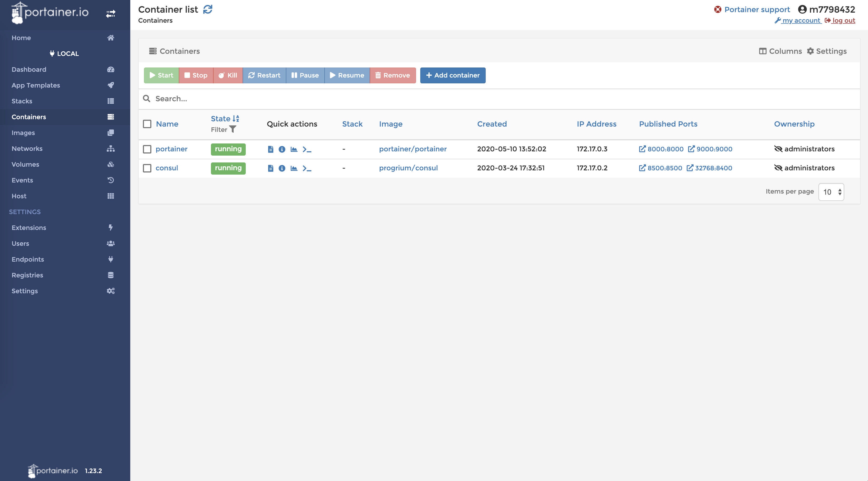Click the Add container button

(x=452, y=75)
